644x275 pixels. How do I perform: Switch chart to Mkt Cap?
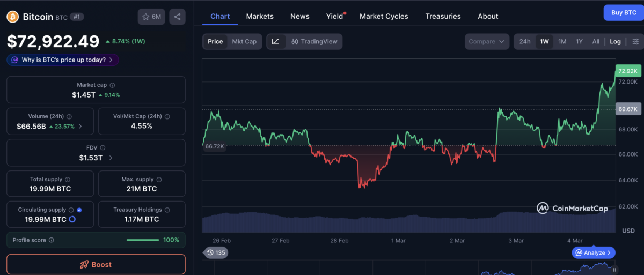[x=244, y=41]
